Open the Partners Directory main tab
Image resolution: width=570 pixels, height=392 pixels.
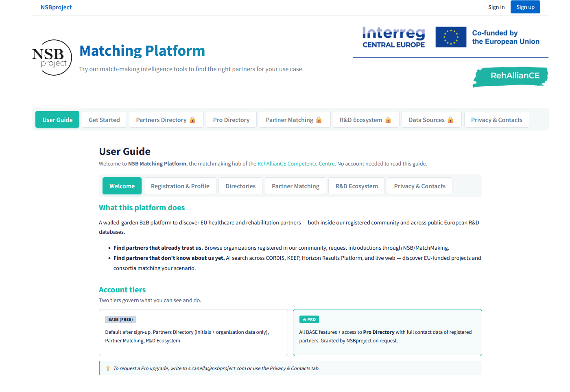[x=166, y=120]
